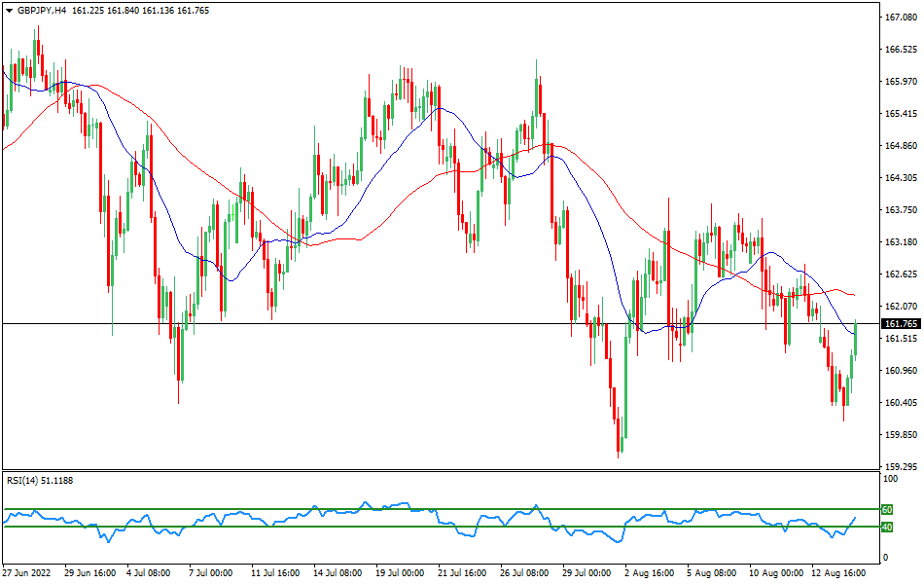
Task: Click the RSI indicator line
Action: pyautogui.click(x=292, y=511)
